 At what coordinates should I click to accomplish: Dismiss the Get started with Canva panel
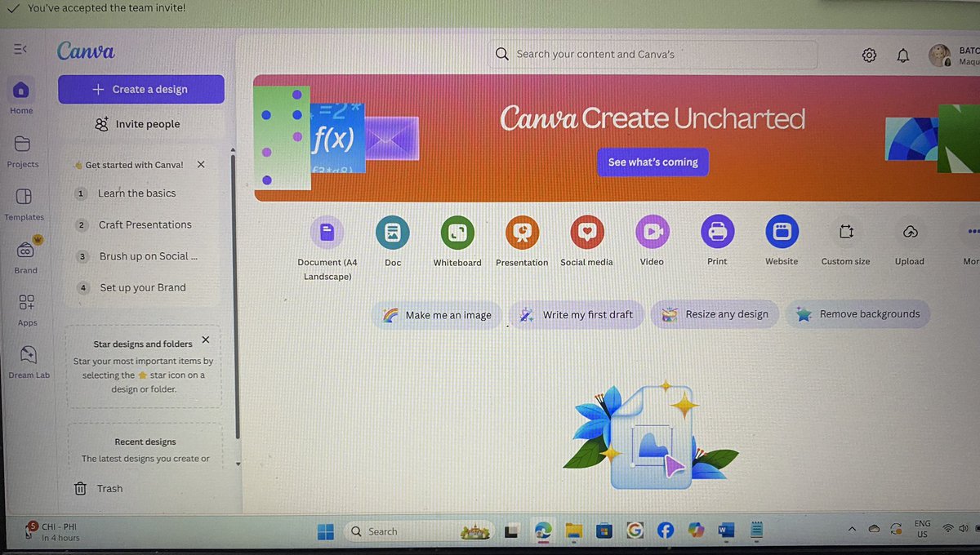(x=201, y=164)
